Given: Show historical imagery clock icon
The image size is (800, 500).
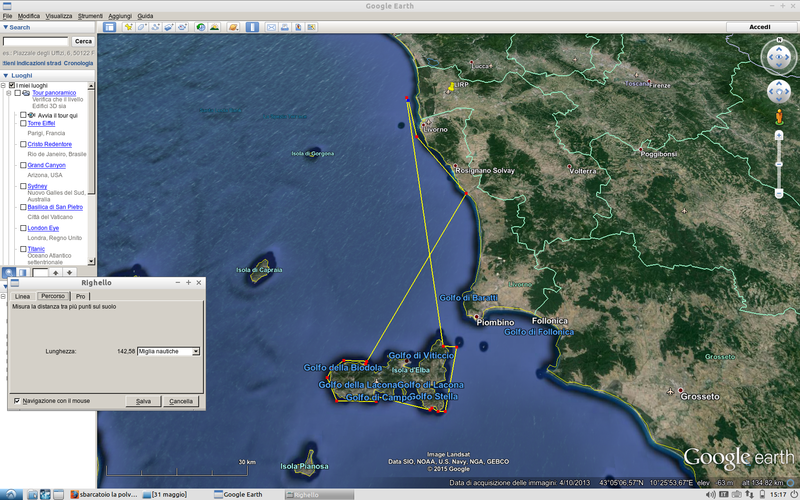Looking at the screenshot, I should [x=201, y=27].
